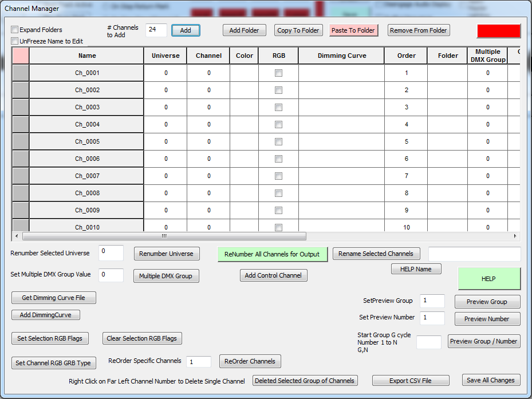
Task: Check the RGB box for Ch_0004
Action: (278, 125)
